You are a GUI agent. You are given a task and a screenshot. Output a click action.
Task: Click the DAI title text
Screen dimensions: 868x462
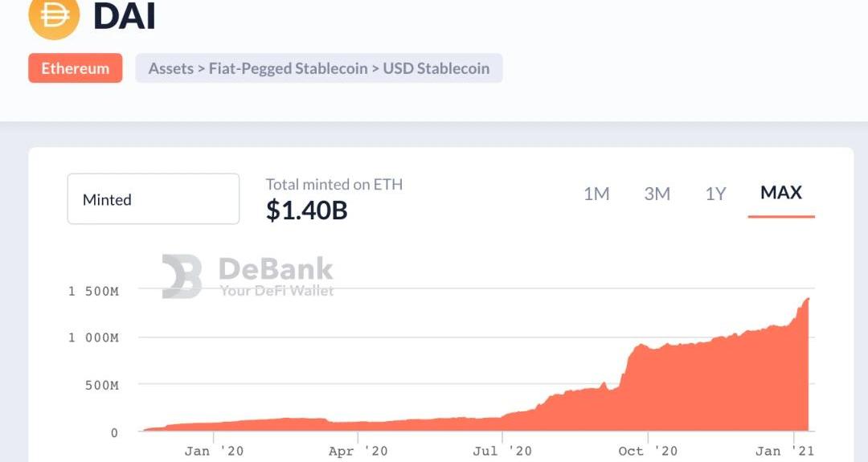pyautogui.click(x=124, y=16)
